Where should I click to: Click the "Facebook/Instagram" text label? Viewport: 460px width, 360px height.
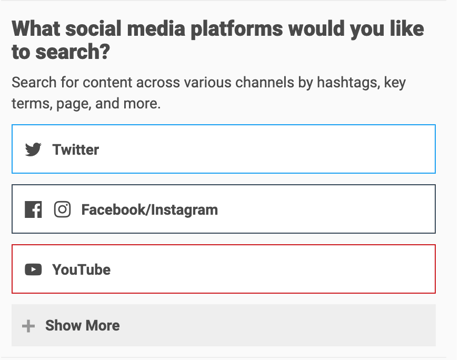pyautogui.click(x=150, y=210)
